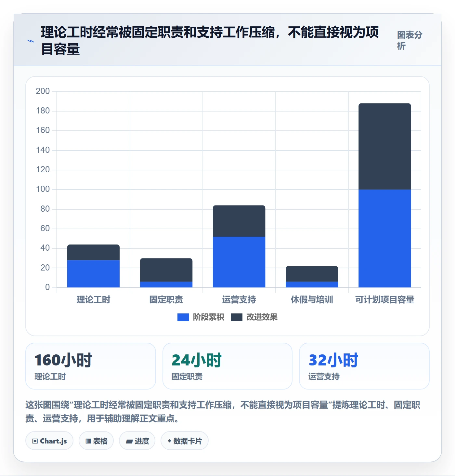The height and width of the screenshot is (476, 455).
Task: Click the 表格 tag button
Action: click(x=96, y=441)
